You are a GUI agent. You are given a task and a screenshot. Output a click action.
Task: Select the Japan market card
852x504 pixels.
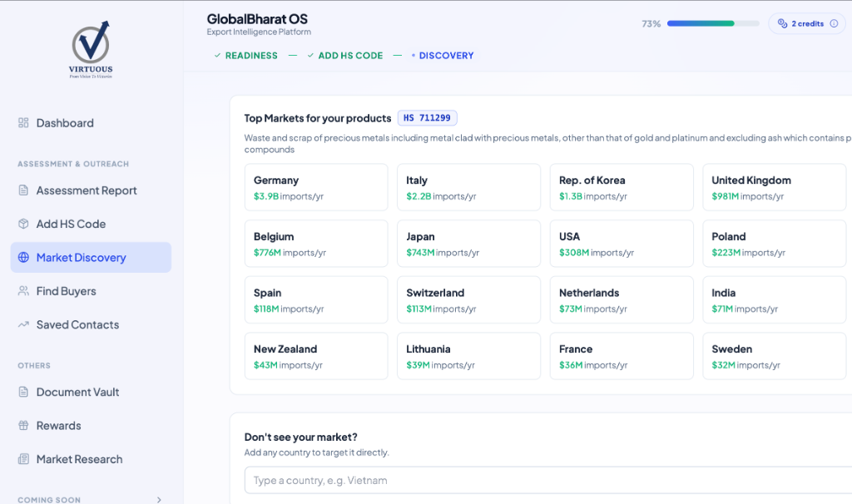click(x=469, y=244)
